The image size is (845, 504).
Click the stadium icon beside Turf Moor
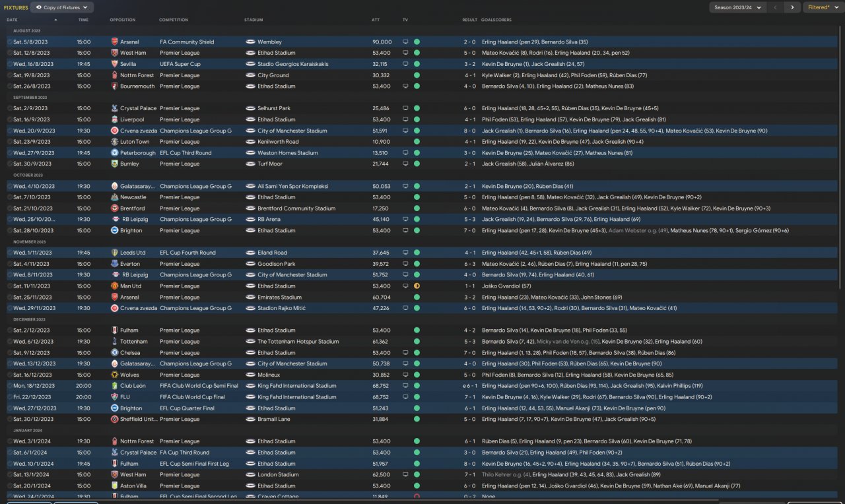pos(250,164)
